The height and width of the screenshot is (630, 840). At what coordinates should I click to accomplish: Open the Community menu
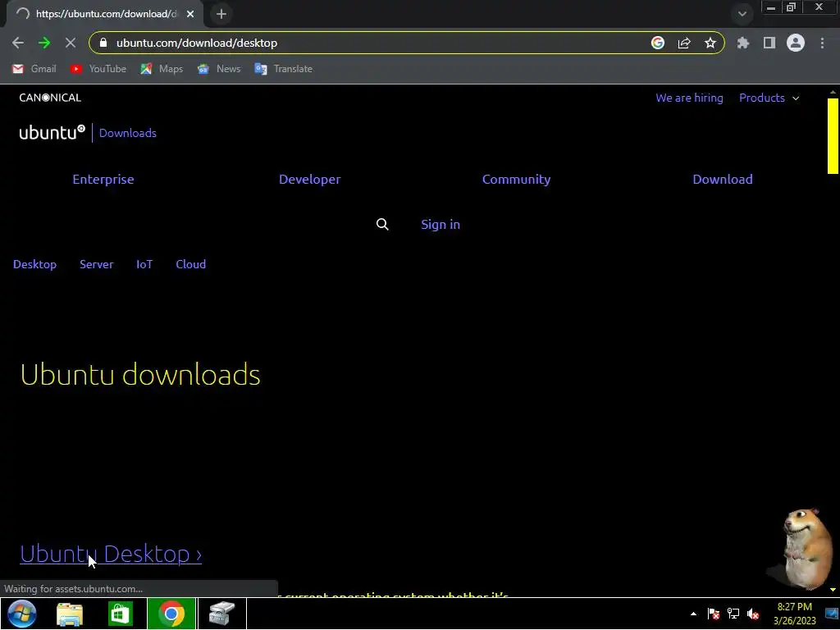point(516,179)
